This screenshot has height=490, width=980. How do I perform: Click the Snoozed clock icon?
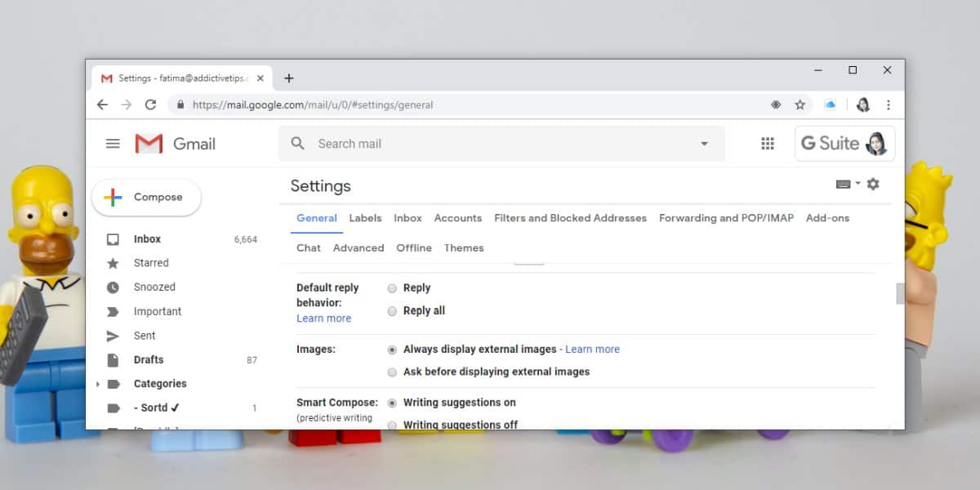click(114, 287)
